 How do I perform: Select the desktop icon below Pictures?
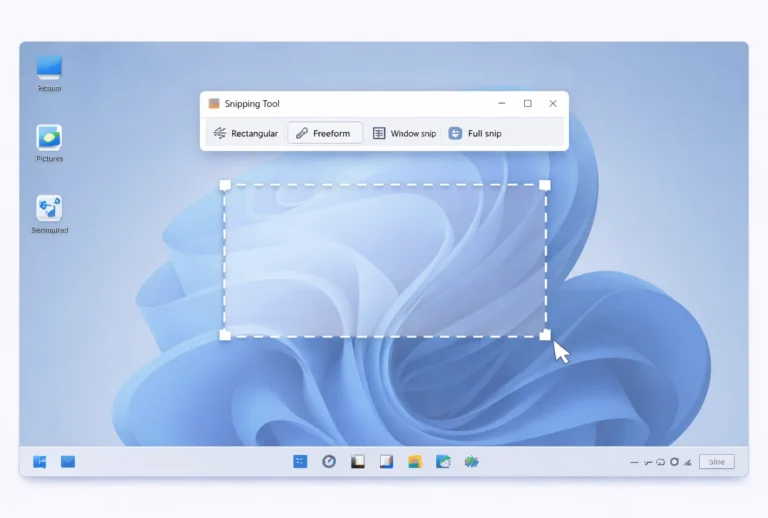pyautogui.click(x=49, y=214)
